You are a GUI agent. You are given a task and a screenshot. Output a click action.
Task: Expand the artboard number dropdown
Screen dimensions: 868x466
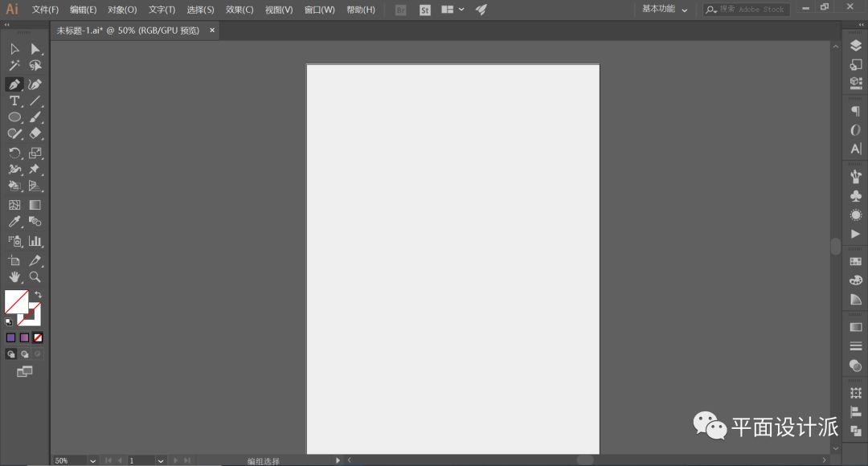161,460
